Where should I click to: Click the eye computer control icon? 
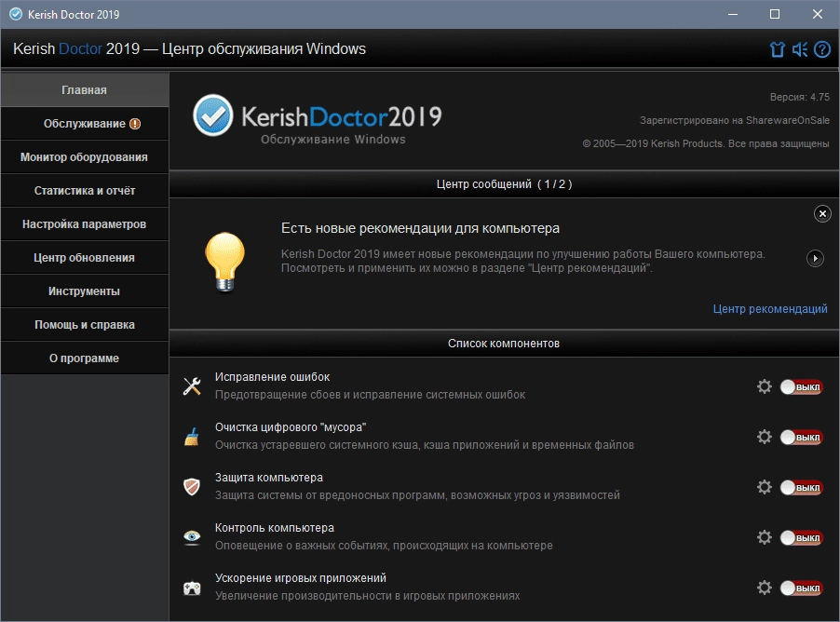[x=192, y=537]
